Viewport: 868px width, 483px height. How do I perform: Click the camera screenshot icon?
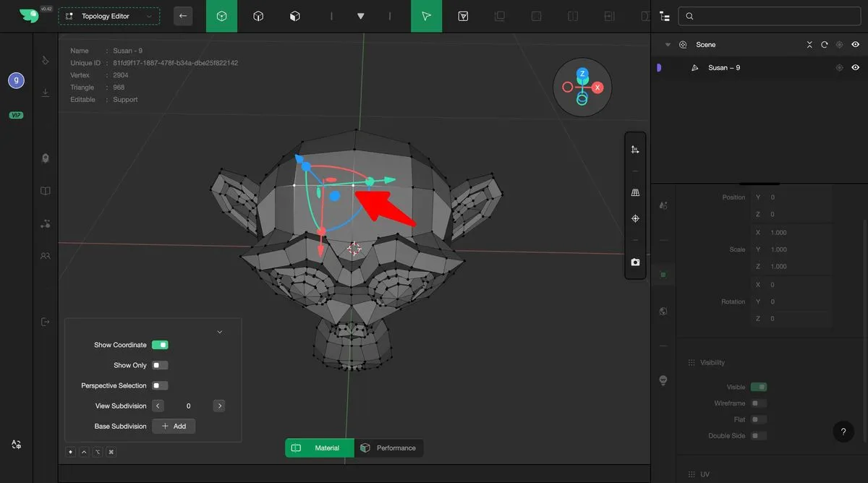[x=635, y=262]
